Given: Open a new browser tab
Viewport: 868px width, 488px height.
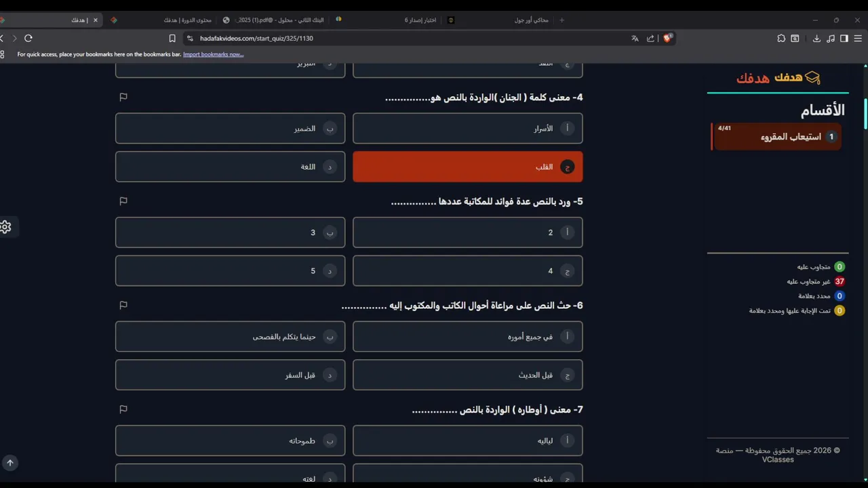Looking at the screenshot, I should coord(561,20).
